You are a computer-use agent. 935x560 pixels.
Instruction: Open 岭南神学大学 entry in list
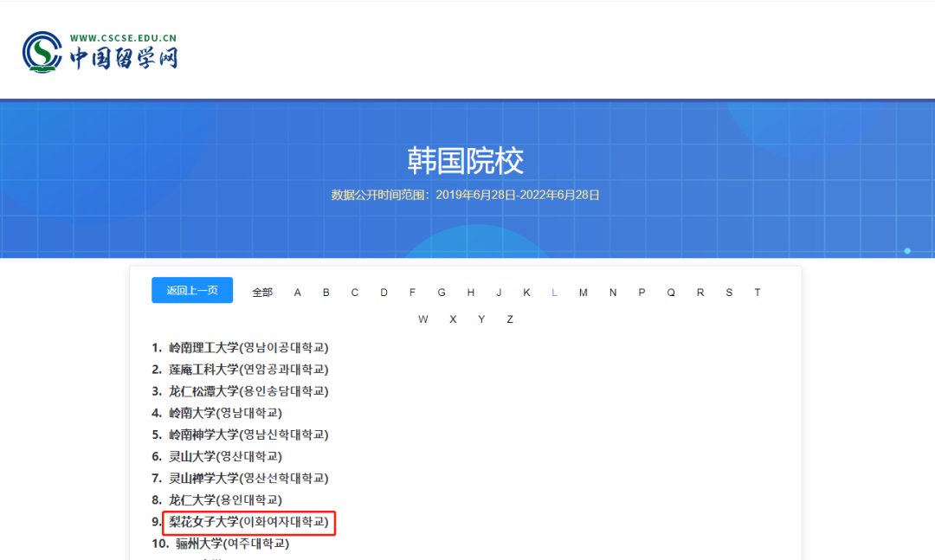pyautogui.click(x=248, y=434)
